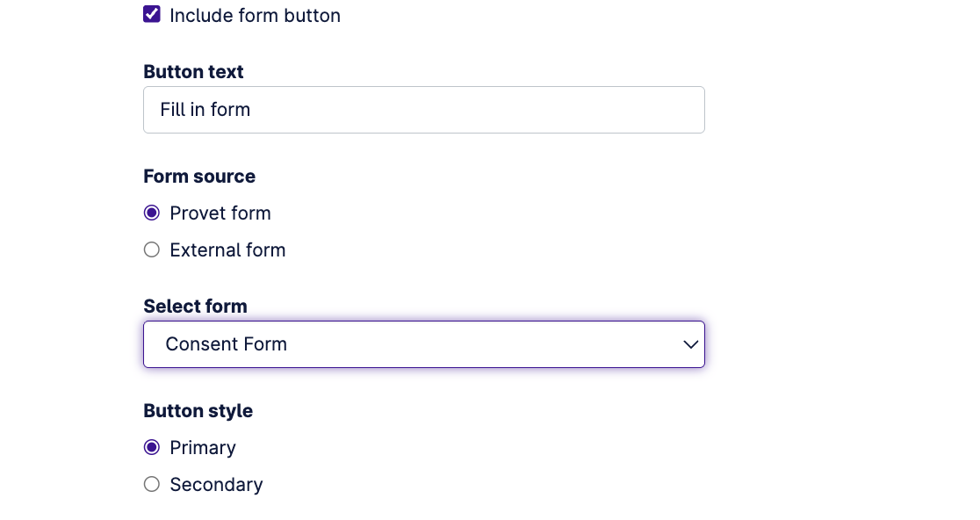Click the "Button style" heading
Screen dimensions: 980x520
pos(198,411)
